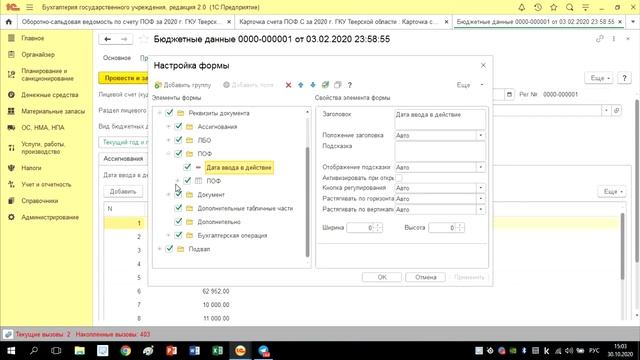Open the notifications bell icon
Viewport: 640px width, 360px height.
tap(522, 7)
